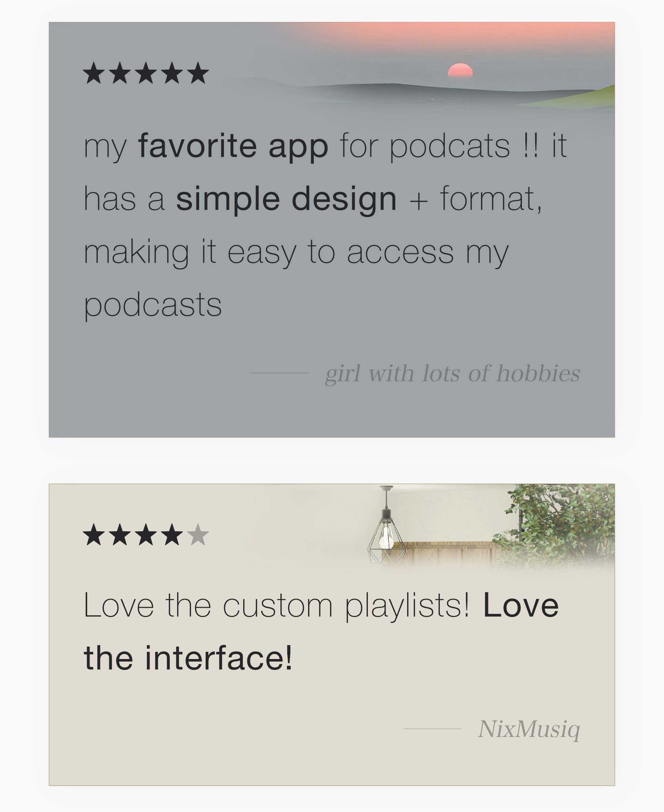Click the divider line before "girl with lots of hobbies"
This screenshot has width=664, height=812.
pos(280,373)
